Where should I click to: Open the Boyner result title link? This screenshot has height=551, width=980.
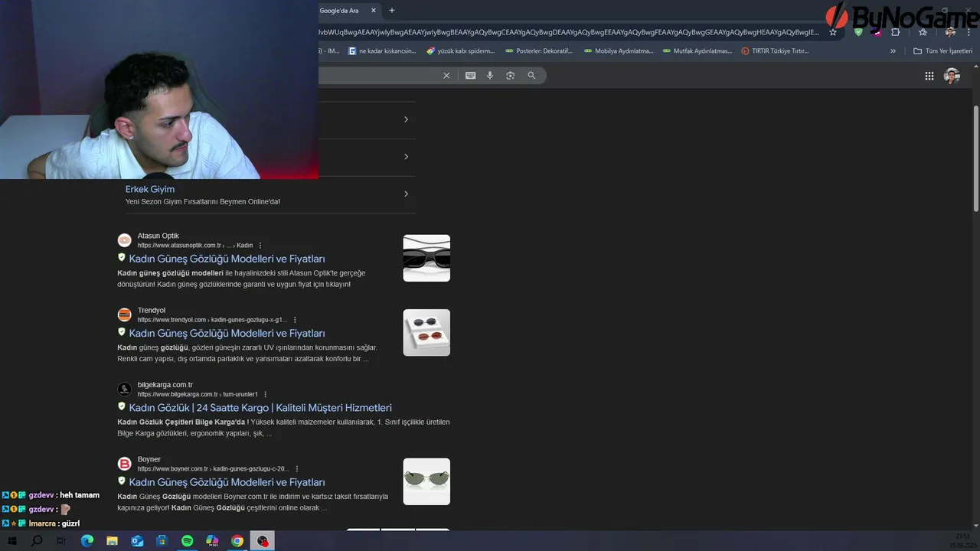(227, 482)
